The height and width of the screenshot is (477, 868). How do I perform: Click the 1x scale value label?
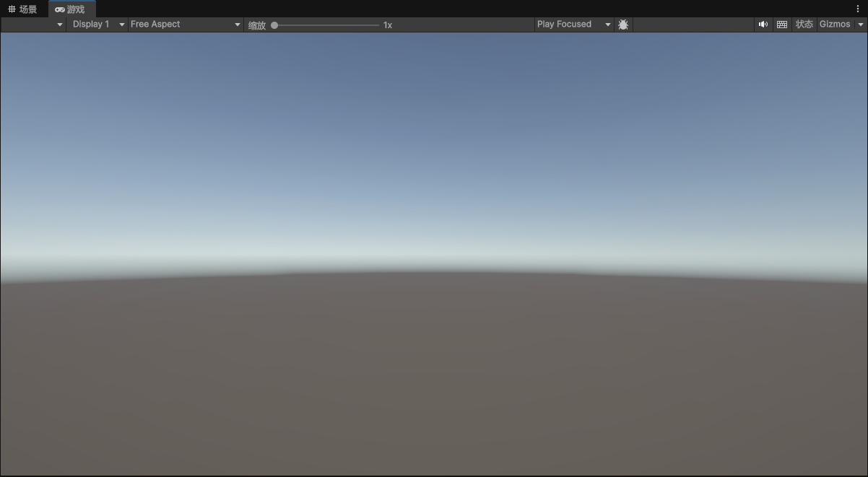[388, 25]
